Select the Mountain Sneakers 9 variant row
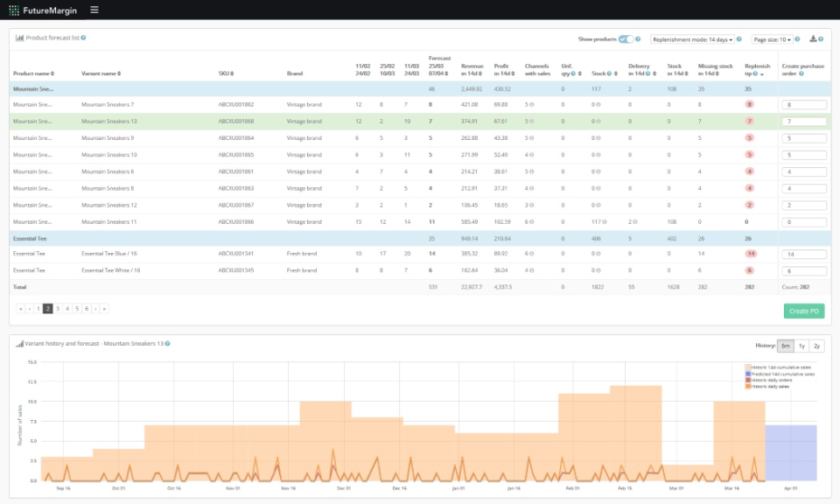Image resolution: width=840 pixels, height=504 pixels. click(420, 138)
